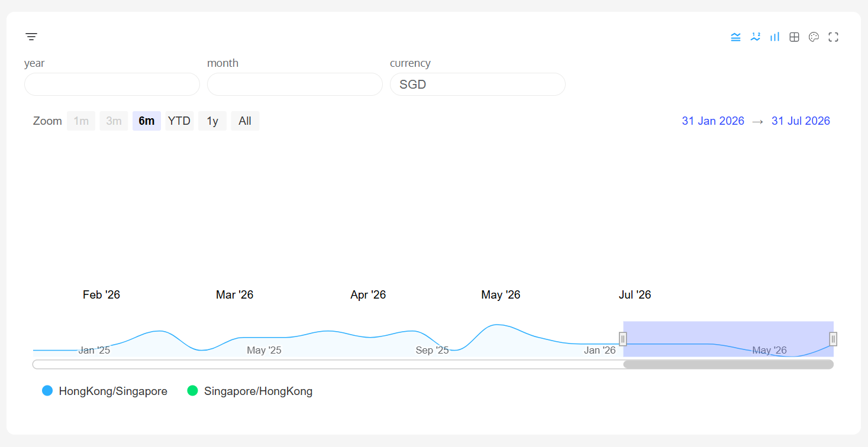Set zoom range to 1y

tap(212, 121)
